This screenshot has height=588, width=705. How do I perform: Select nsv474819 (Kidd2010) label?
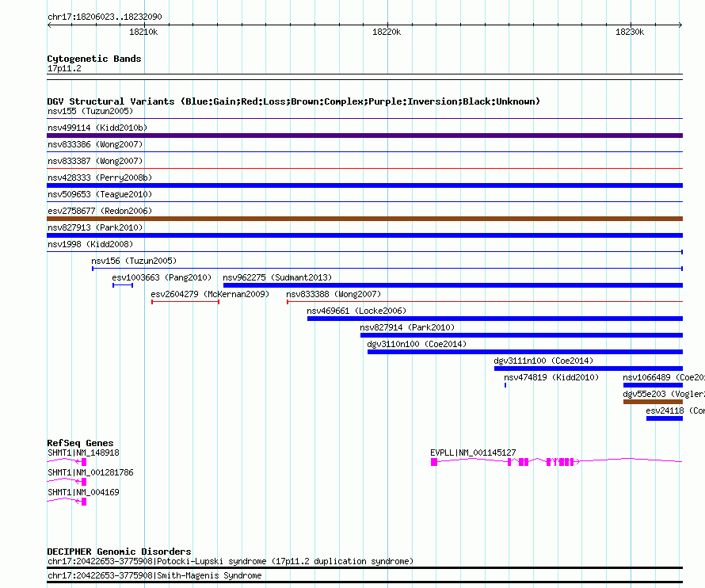click(551, 377)
